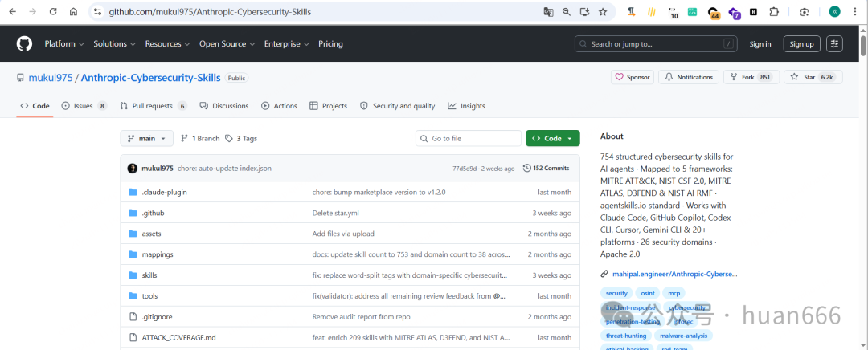Click the security topic tag
Image resolution: width=868 pixels, height=350 pixels.
pos(616,293)
